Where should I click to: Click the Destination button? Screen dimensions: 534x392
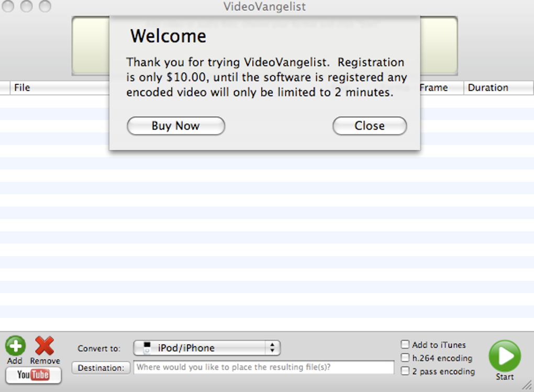(101, 368)
